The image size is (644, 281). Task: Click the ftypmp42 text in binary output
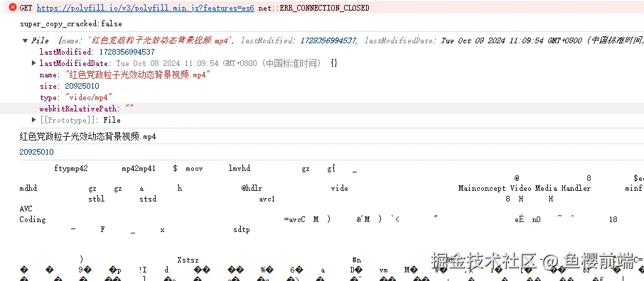[71, 169]
